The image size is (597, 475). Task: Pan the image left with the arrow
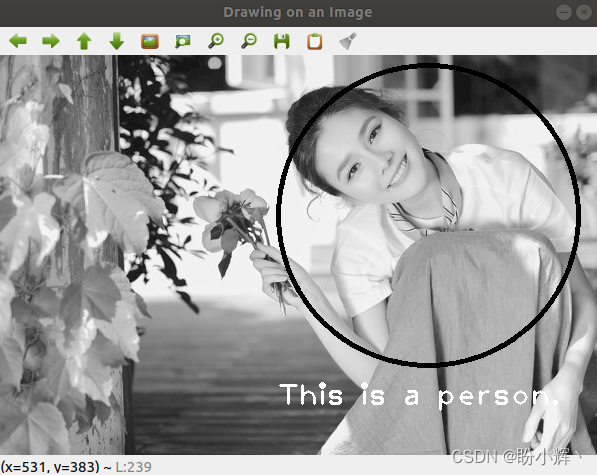tap(18, 41)
